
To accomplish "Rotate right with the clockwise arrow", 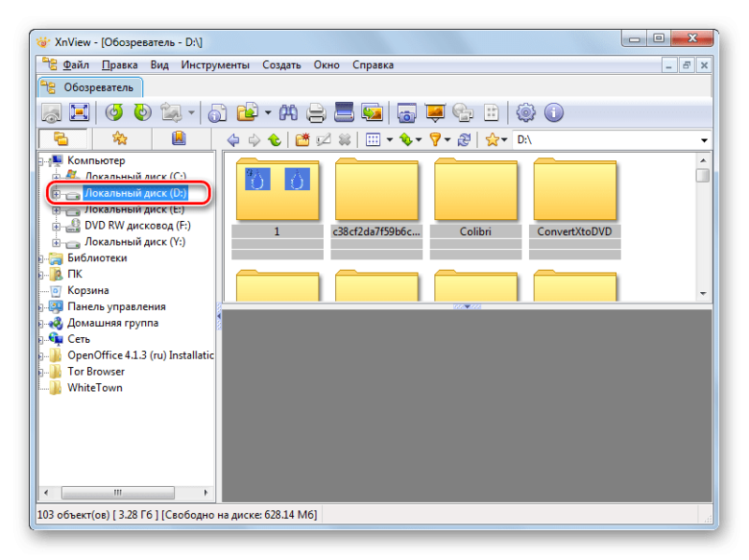I will [142, 112].
